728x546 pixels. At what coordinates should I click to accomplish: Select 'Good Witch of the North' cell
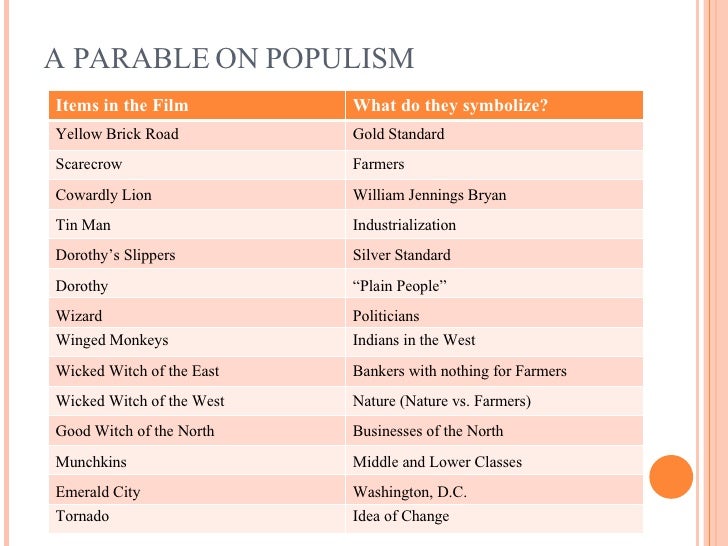click(x=197, y=431)
